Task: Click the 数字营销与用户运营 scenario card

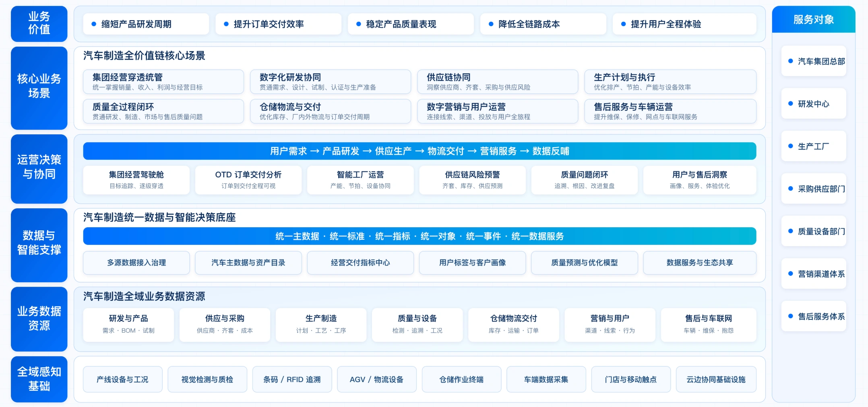Action: (x=498, y=111)
